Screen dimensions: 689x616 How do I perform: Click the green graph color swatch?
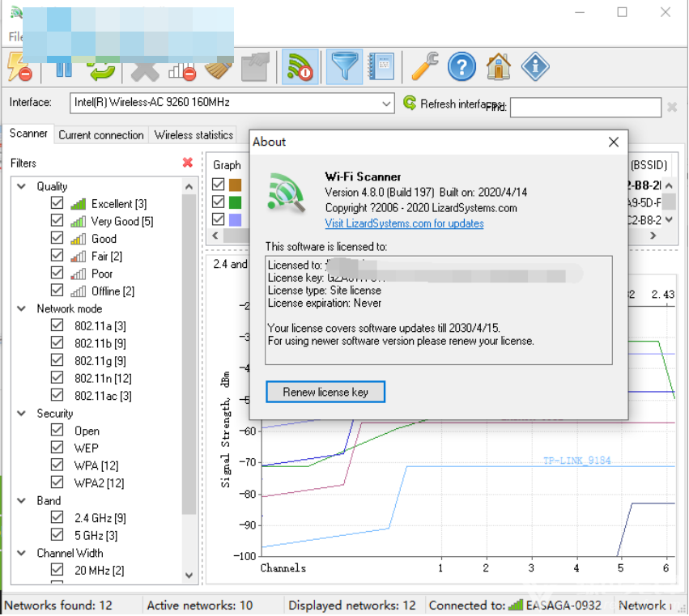235,202
